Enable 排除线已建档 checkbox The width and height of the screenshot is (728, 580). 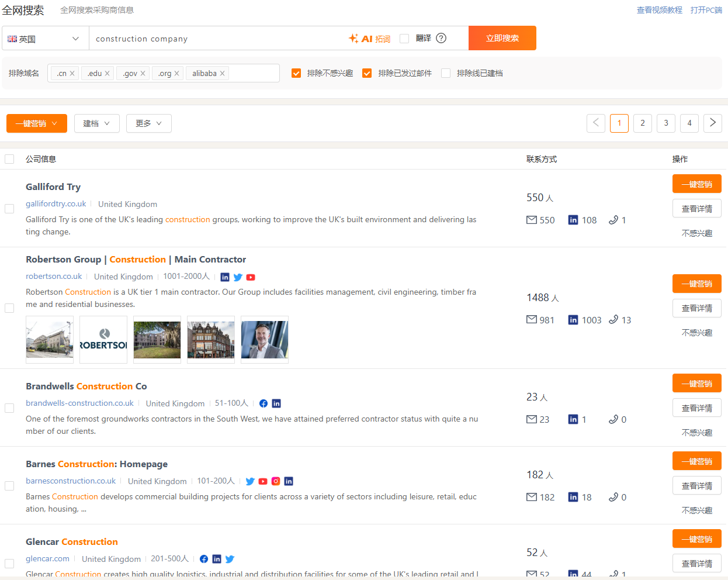pos(446,73)
